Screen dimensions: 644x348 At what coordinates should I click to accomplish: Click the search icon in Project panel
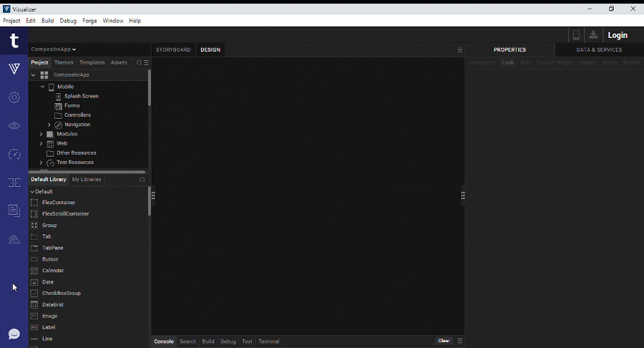point(139,63)
